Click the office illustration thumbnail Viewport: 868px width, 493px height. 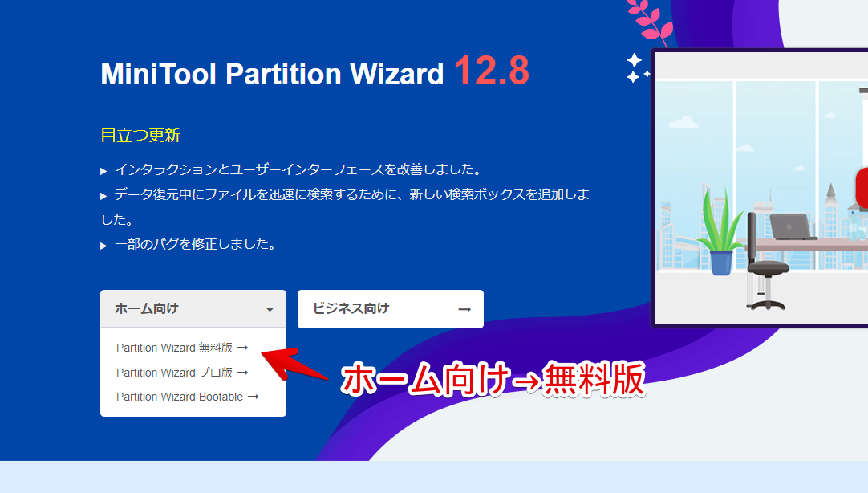761,188
